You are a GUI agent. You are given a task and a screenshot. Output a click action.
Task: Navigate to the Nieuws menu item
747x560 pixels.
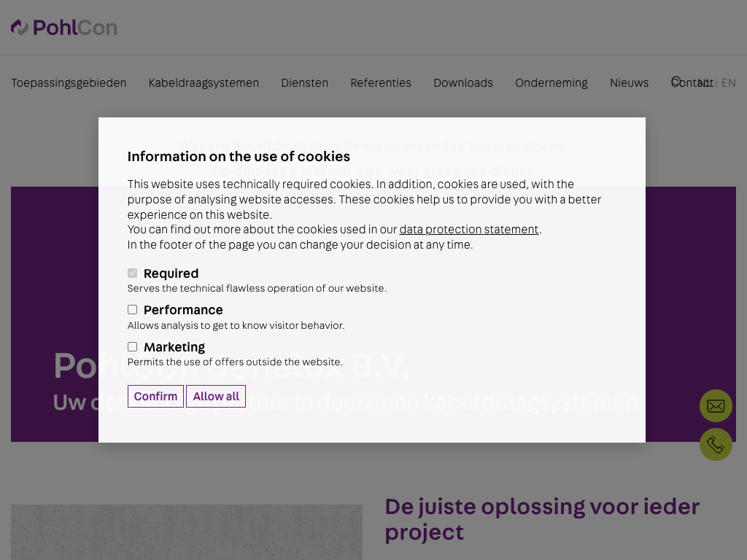[629, 83]
